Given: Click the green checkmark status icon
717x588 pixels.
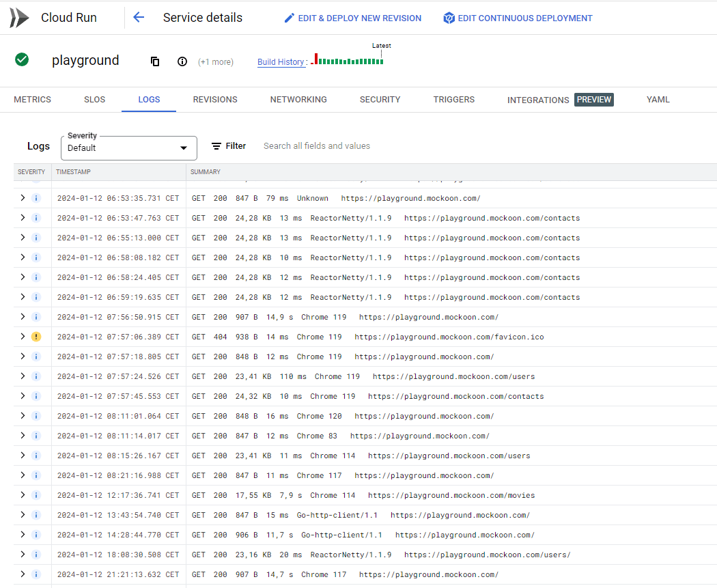Looking at the screenshot, I should coord(22,60).
